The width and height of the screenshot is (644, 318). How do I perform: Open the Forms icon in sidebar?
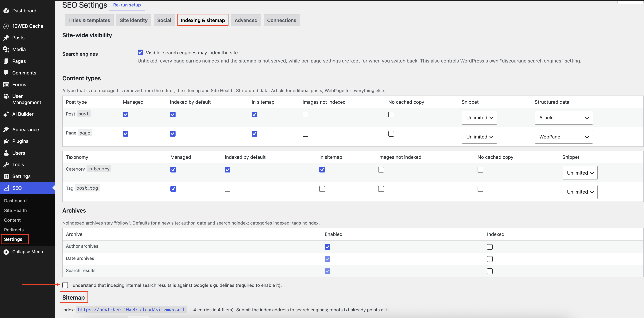coord(6,85)
